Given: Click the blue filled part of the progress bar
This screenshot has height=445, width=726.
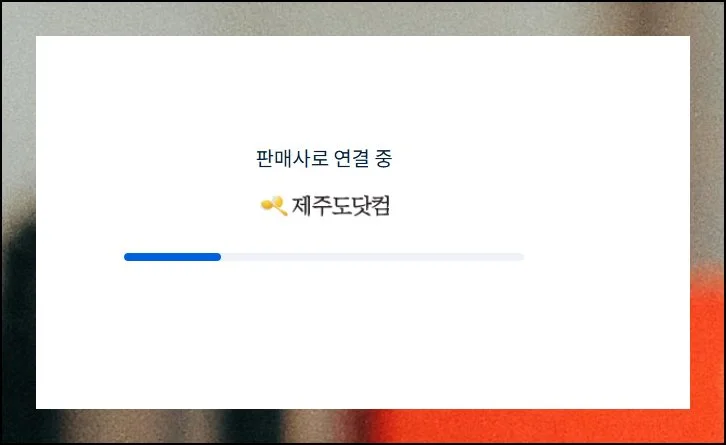Looking at the screenshot, I should click(172, 257).
